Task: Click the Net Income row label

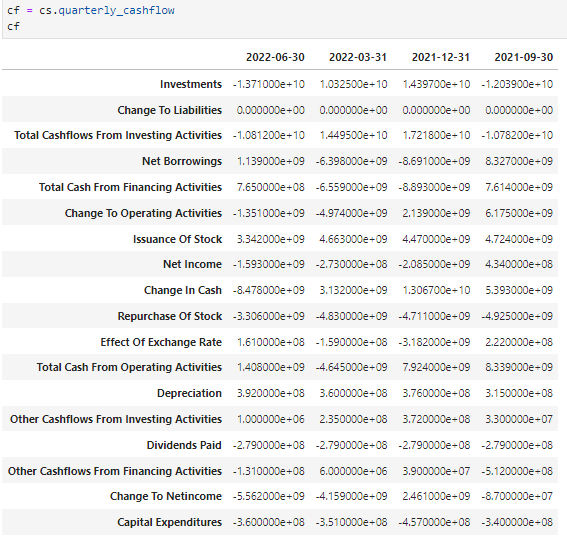Action: coord(192,264)
